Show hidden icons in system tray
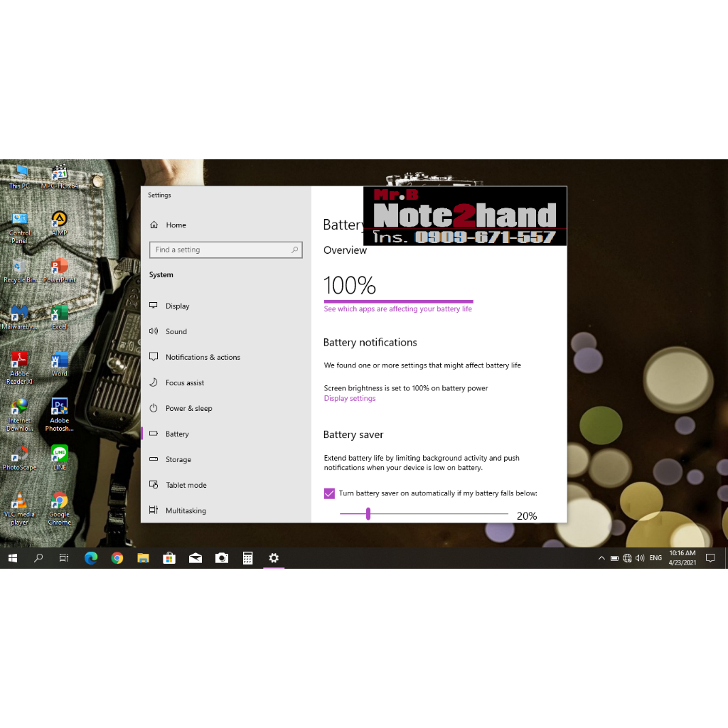 click(x=601, y=558)
